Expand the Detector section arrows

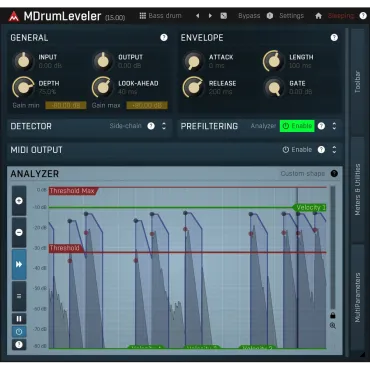coord(164,126)
